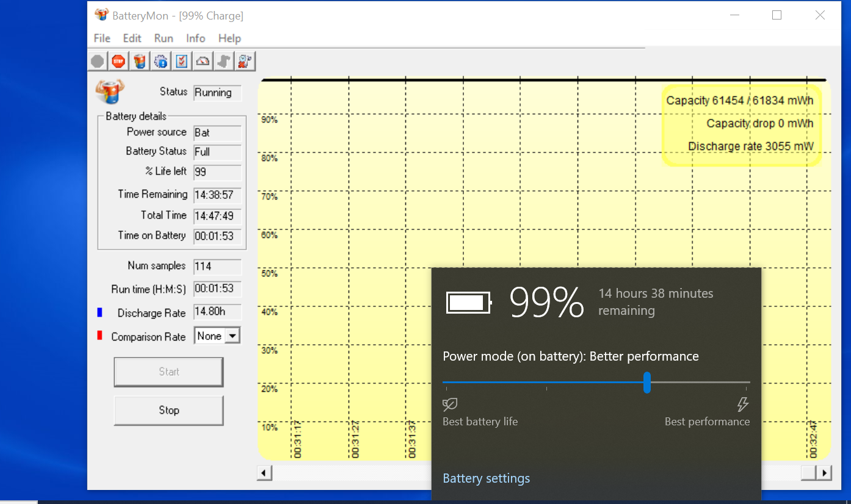Click the clock with red X toolbar icon
The image size is (851, 504).
coord(245,61)
